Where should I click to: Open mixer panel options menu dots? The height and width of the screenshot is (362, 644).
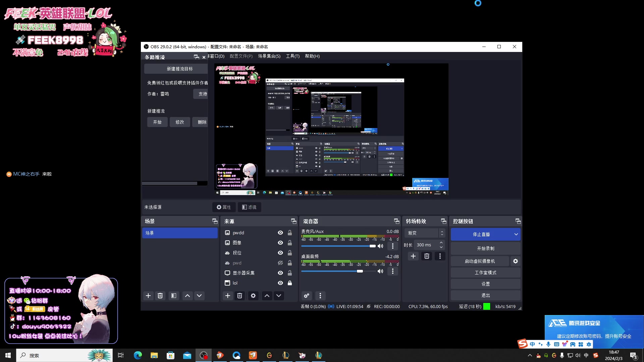320,296
